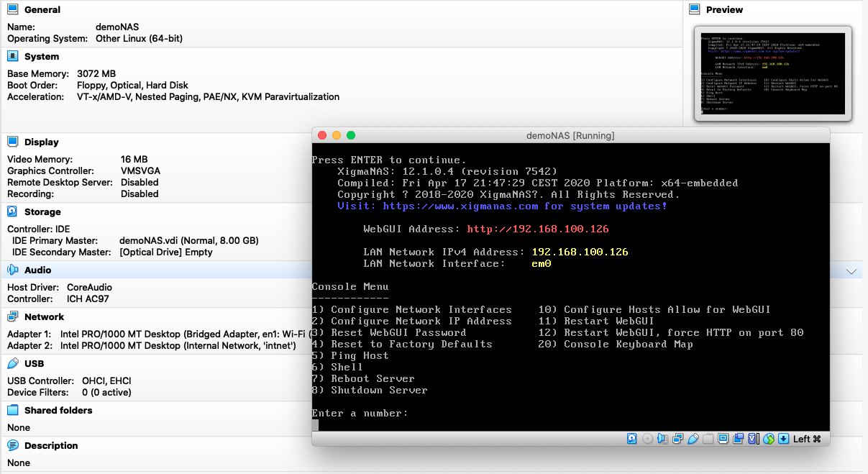Image resolution: width=868 pixels, height=474 pixels.
Task: Click the System section chip icon
Action: (x=13, y=56)
